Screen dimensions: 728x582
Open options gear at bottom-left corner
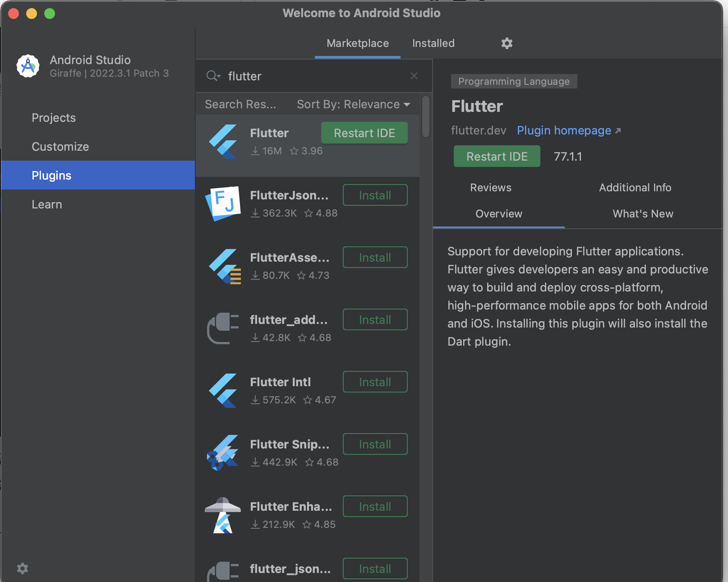23,568
